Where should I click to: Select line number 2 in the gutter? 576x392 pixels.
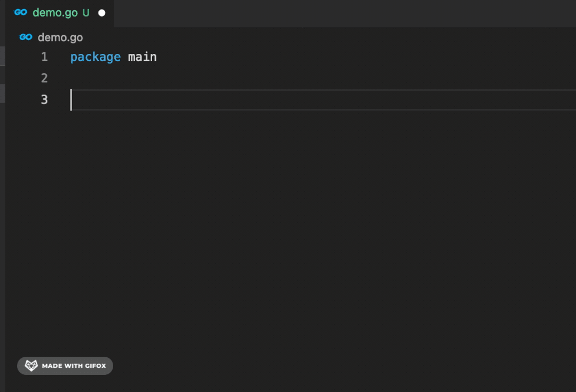(x=44, y=78)
